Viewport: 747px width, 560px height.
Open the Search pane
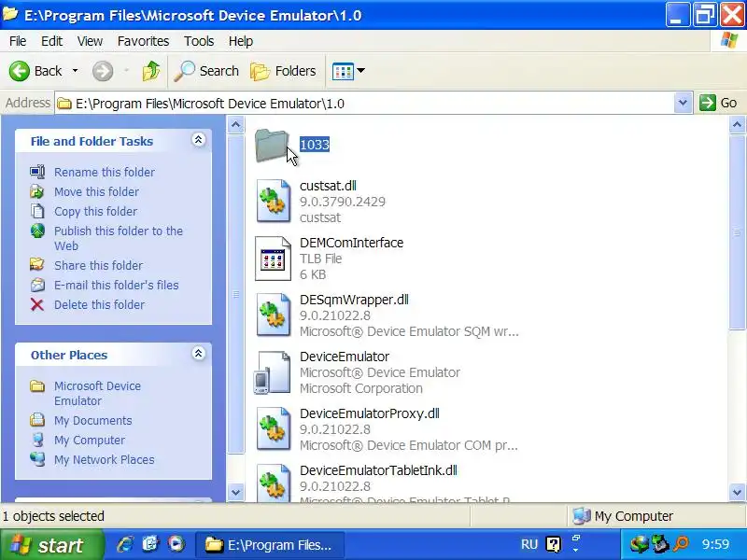tap(206, 71)
